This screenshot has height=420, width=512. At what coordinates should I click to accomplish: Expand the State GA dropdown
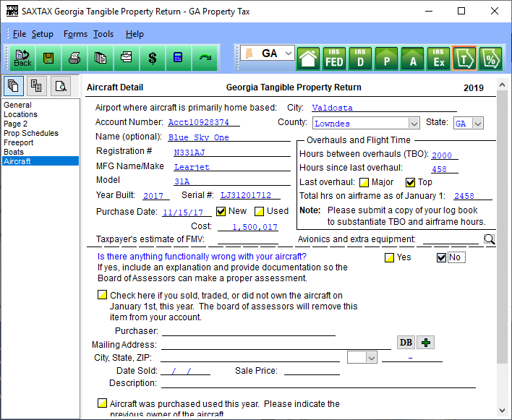(478, 124)
